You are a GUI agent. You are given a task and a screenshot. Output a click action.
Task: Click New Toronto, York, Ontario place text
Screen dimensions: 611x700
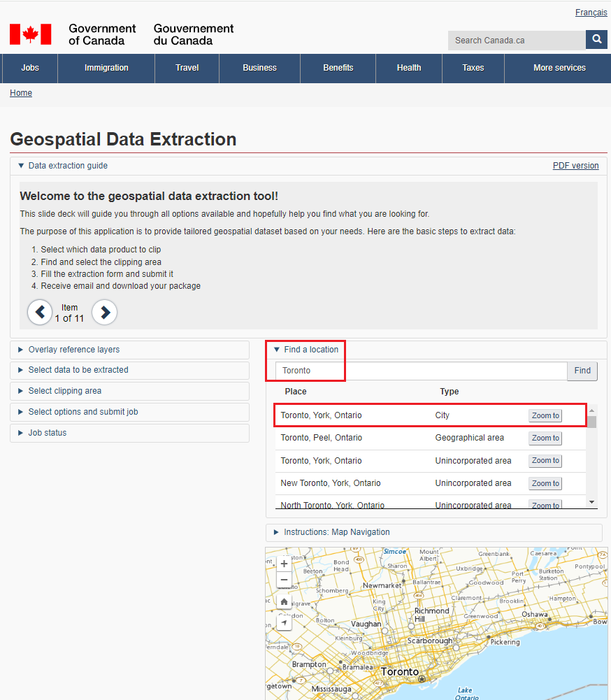[331, 483]
